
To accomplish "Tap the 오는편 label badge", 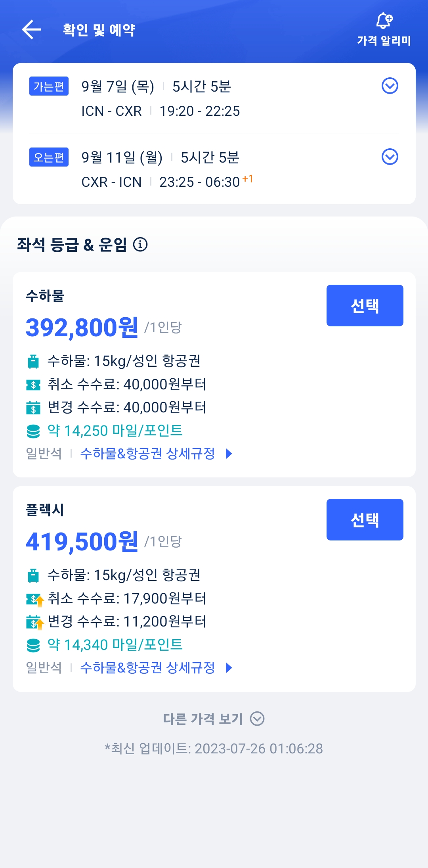I will pos(49,157).
